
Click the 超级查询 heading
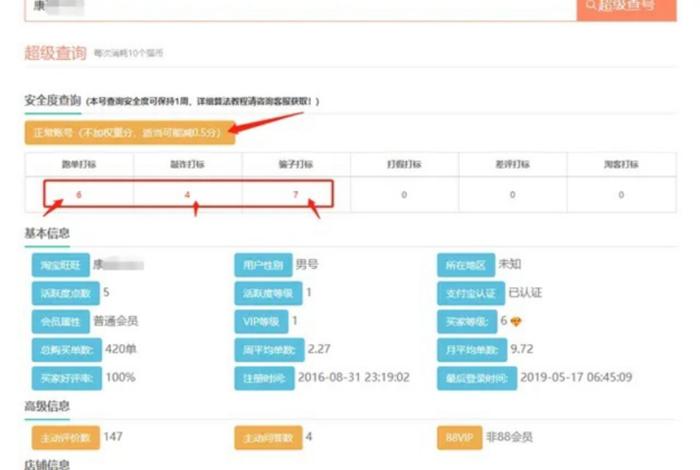pos(55,53)
